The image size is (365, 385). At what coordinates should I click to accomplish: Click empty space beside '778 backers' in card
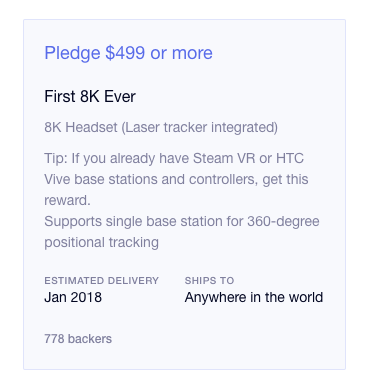227,339
